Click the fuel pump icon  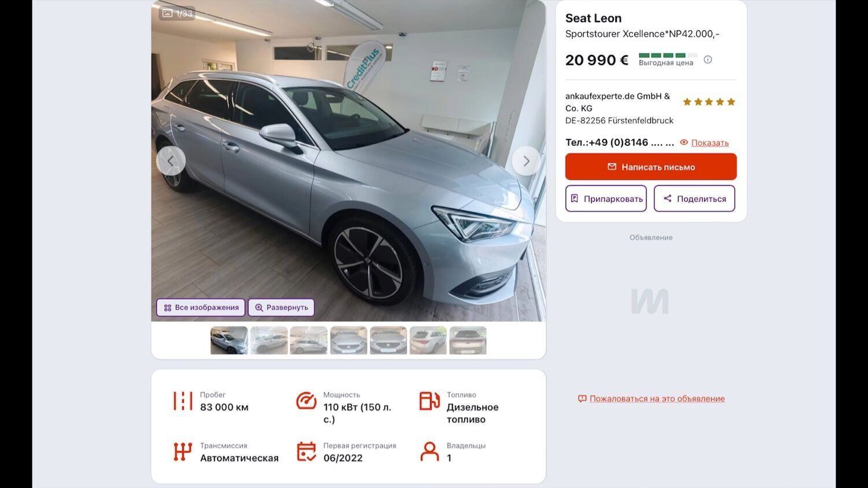pyautogui.click(x=429, y=401)
